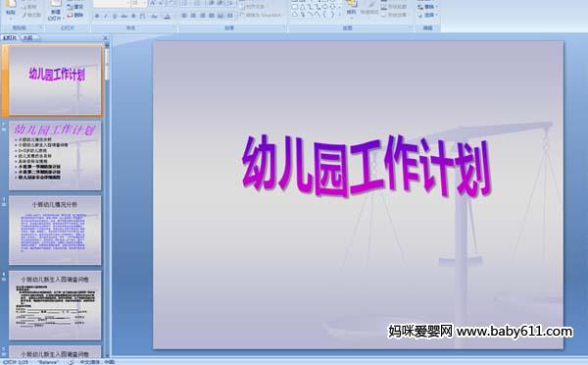Click the Character Spacing icon
The width and height of the screenshot is (588, 365).
pyautogui.click(x=143, y=16)
